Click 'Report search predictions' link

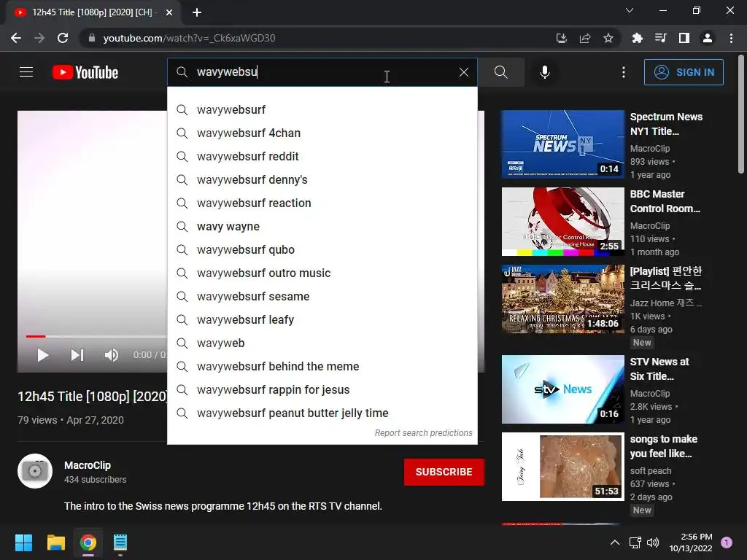(423, 433)
